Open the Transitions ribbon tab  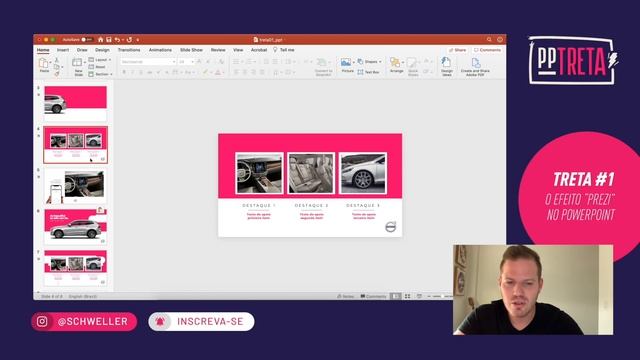129,50
